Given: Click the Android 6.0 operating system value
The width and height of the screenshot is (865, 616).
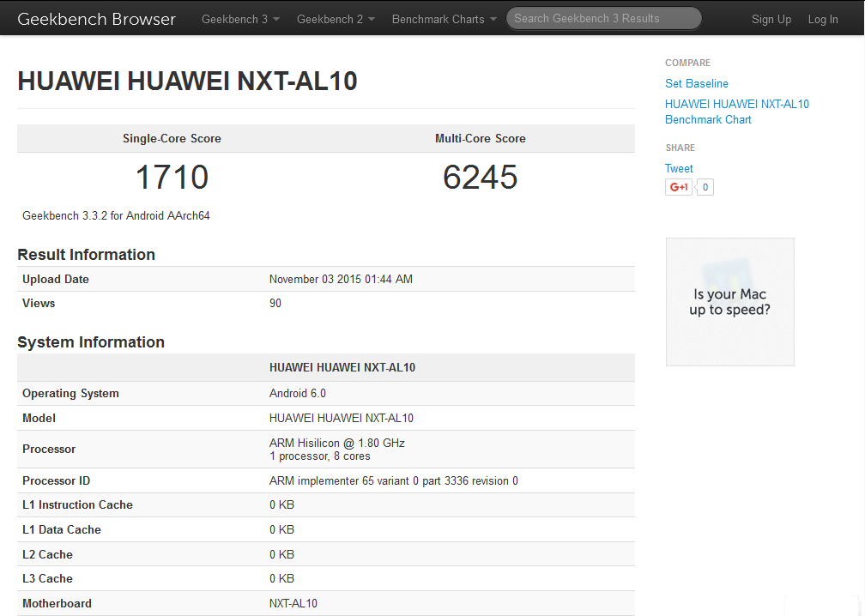Looking at the screenshot, I should tap(298, 393).
